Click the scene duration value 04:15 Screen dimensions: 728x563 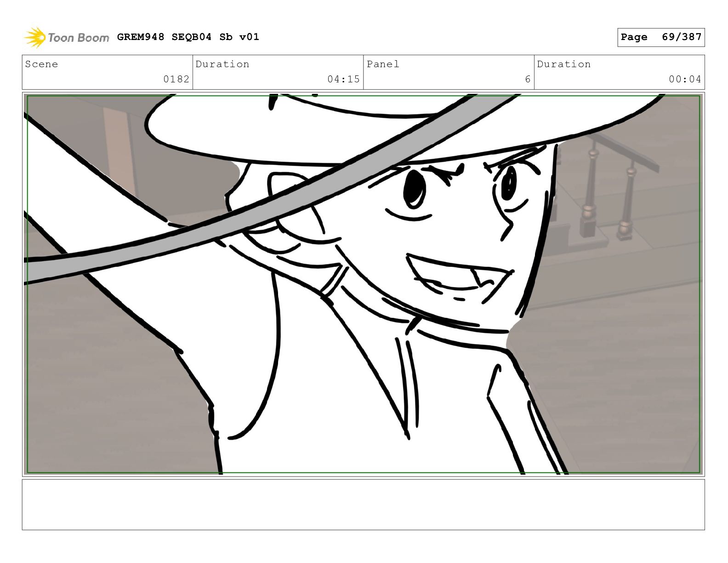(343, 79)
